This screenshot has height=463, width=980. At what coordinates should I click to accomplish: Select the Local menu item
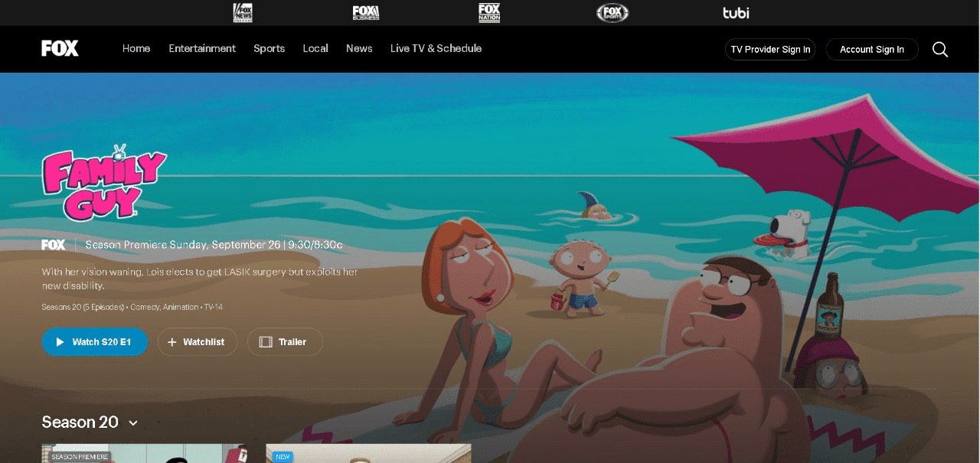click(x=315, y=48)
